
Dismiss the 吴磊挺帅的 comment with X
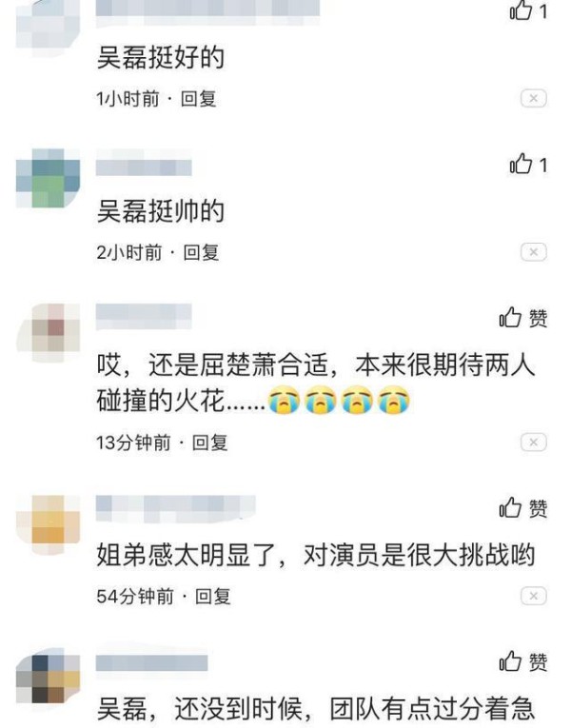click(533, 252)
